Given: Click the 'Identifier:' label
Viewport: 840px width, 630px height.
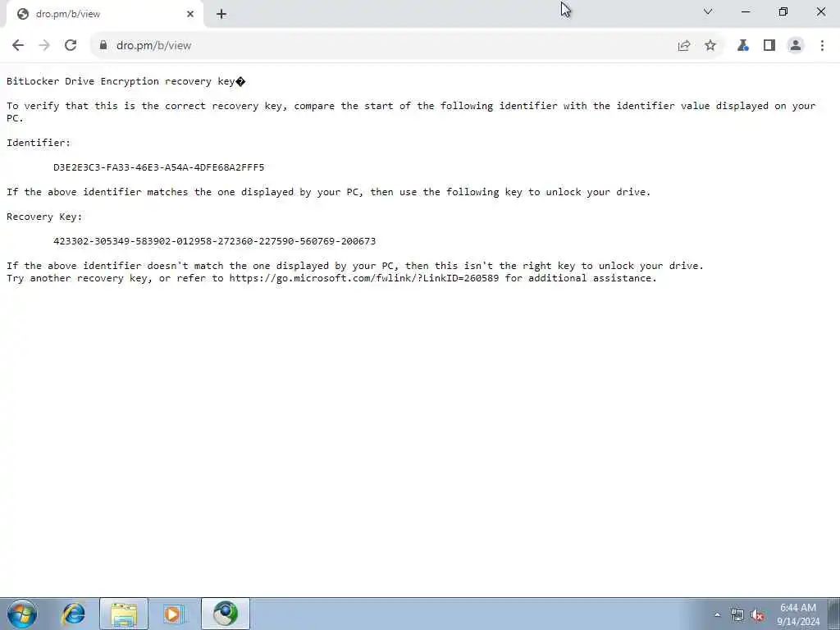Looking at the screenshot, I should [x=39, y=143].
